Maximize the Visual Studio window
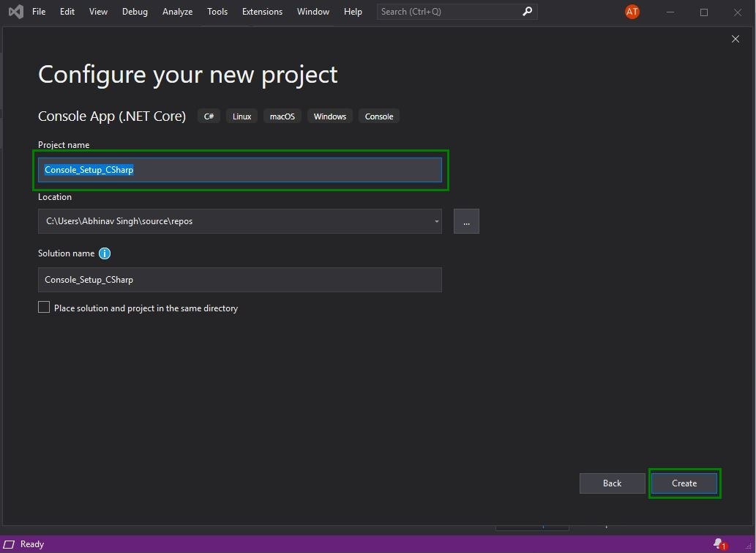 (x=704, y=12)
